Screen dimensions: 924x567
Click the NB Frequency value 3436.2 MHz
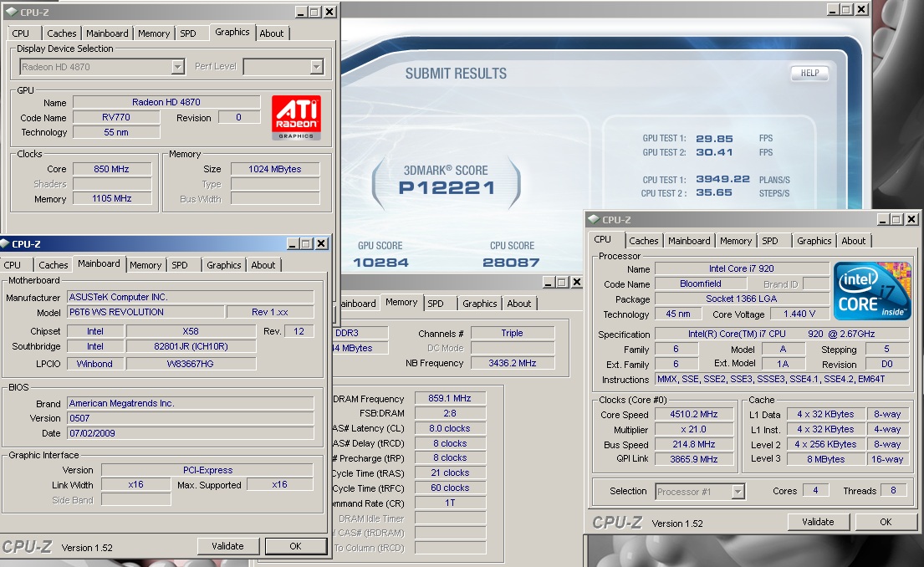pos(512,363)
